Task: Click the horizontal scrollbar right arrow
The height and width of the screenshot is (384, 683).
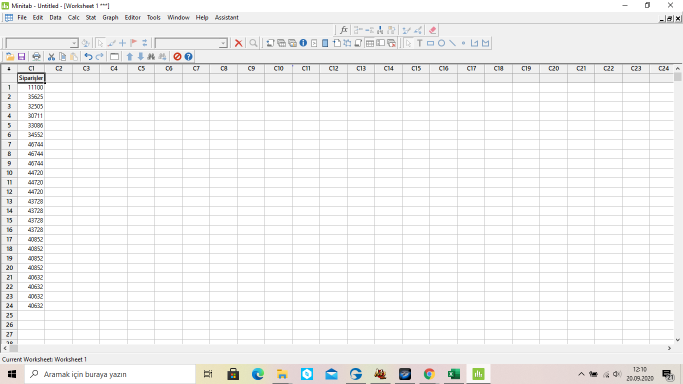Action: (x=669, y=348)
